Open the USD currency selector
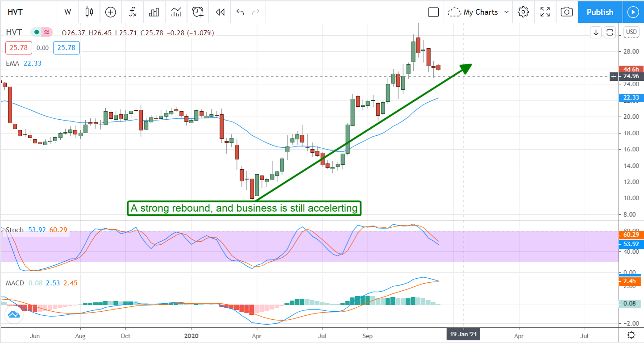 pos(631,32)
